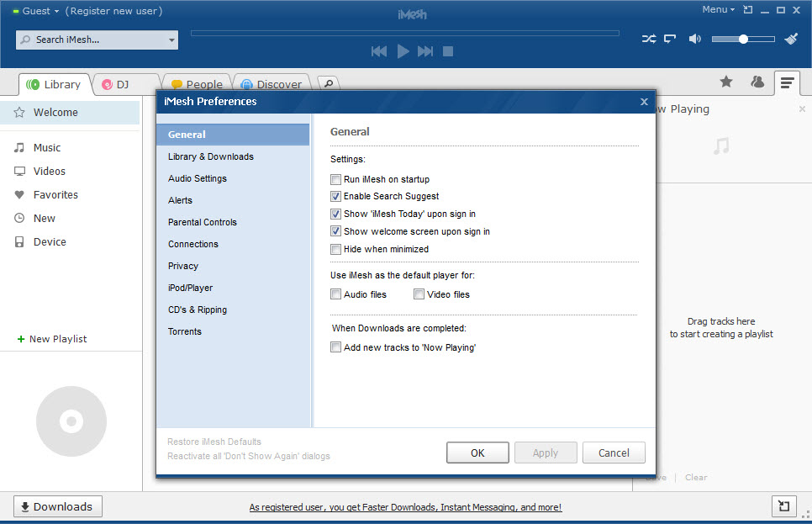Click the Register new user link
The image size is (812, 524).
point(114,11)
